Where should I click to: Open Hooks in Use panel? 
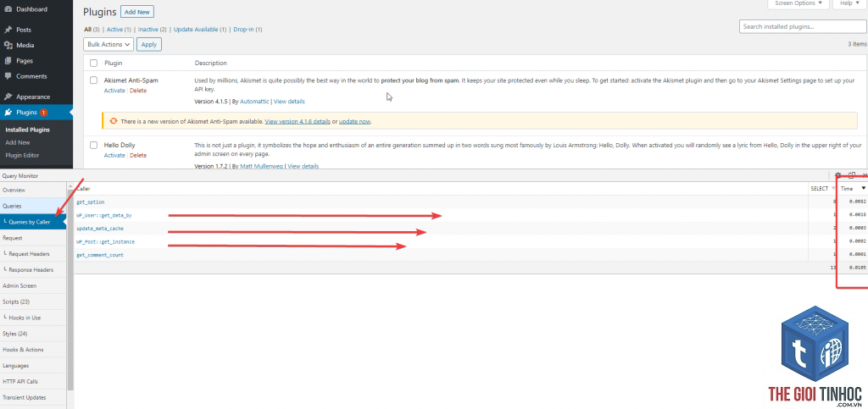33,318
